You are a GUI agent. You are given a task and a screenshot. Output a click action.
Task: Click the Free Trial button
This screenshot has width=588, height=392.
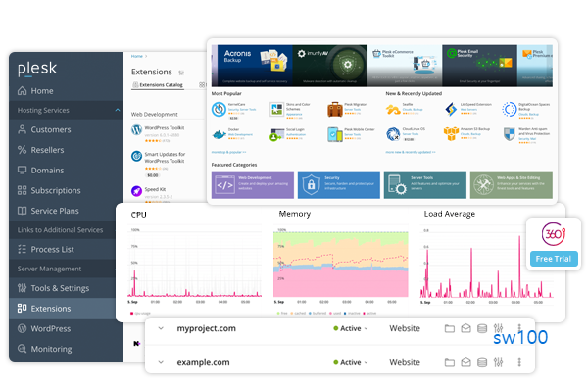click(554, 259)
